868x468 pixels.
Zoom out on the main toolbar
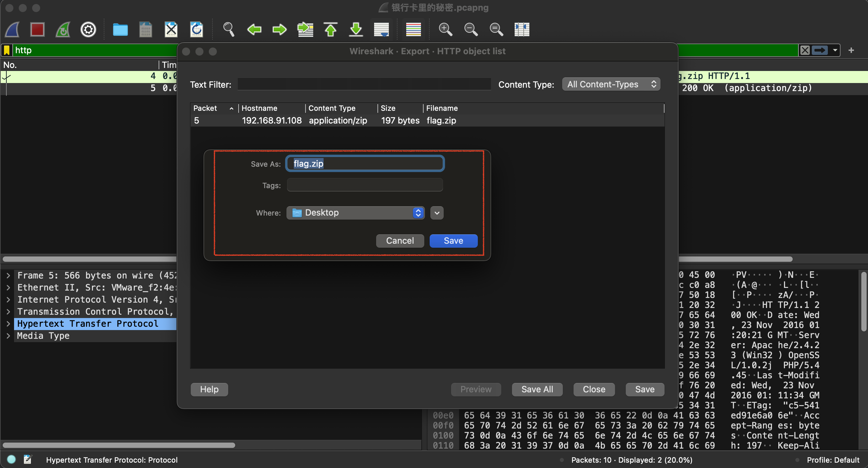[471, 30]
